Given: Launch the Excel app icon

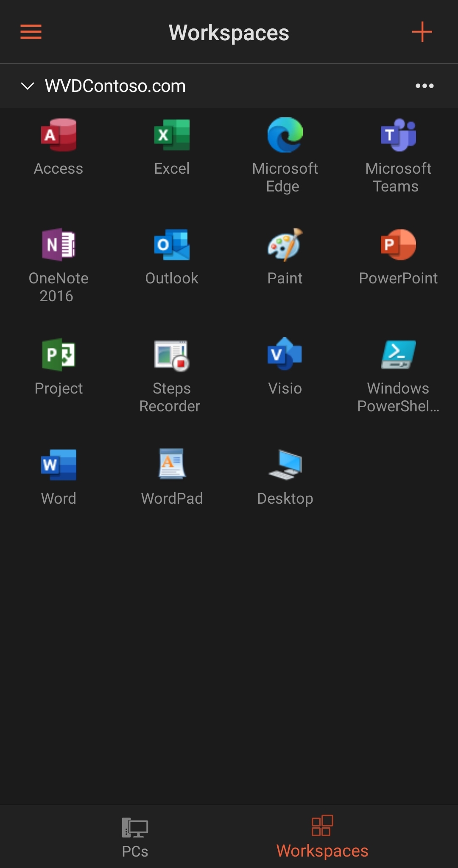Looking at the screenshot, I should click(172, 135).
